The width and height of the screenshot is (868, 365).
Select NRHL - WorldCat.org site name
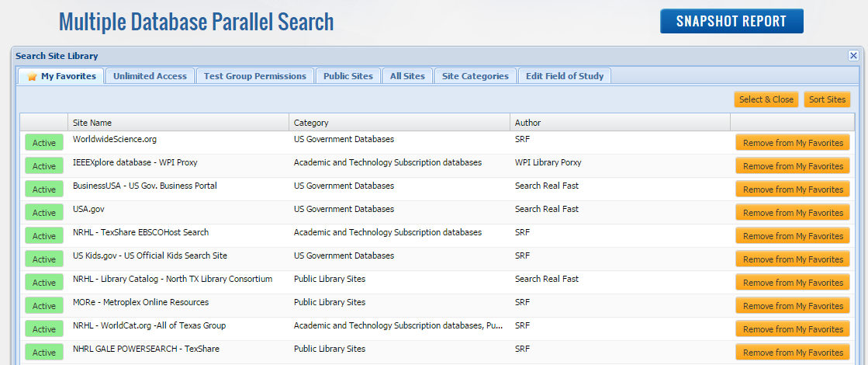[150, 325]
